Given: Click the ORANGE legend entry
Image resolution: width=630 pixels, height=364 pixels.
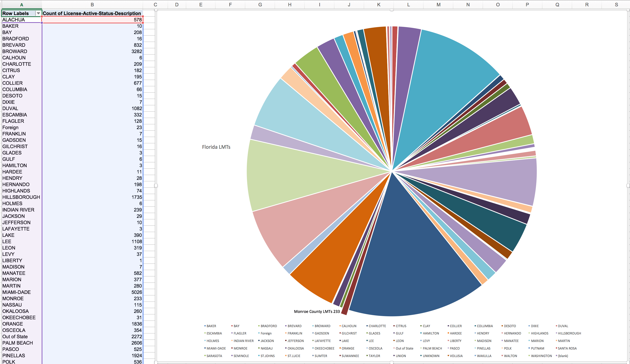Looking at the screenshot, I should click(x=348, y=348).
